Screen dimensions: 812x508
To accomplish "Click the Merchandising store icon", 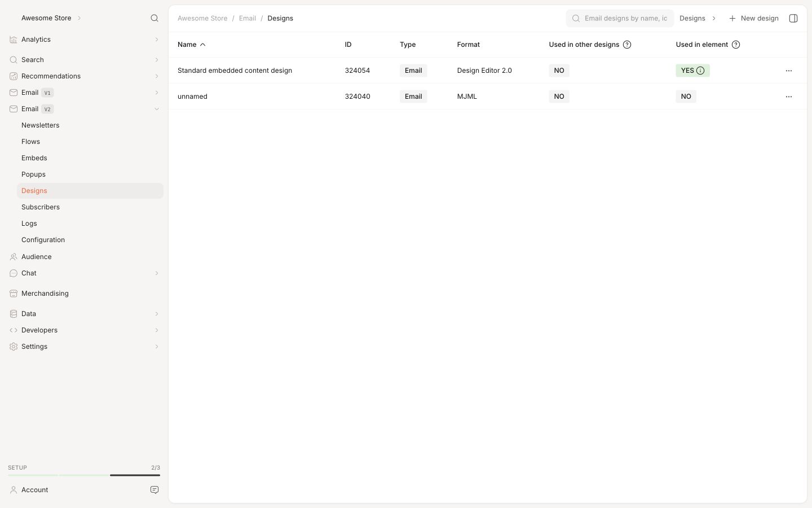I will [14, 294].
